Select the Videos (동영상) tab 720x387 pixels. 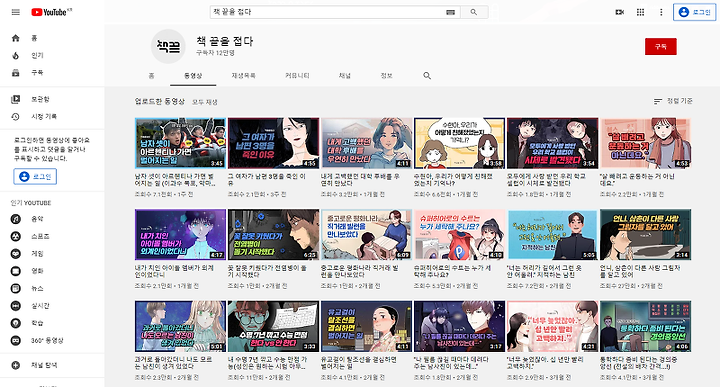(193, 76)
